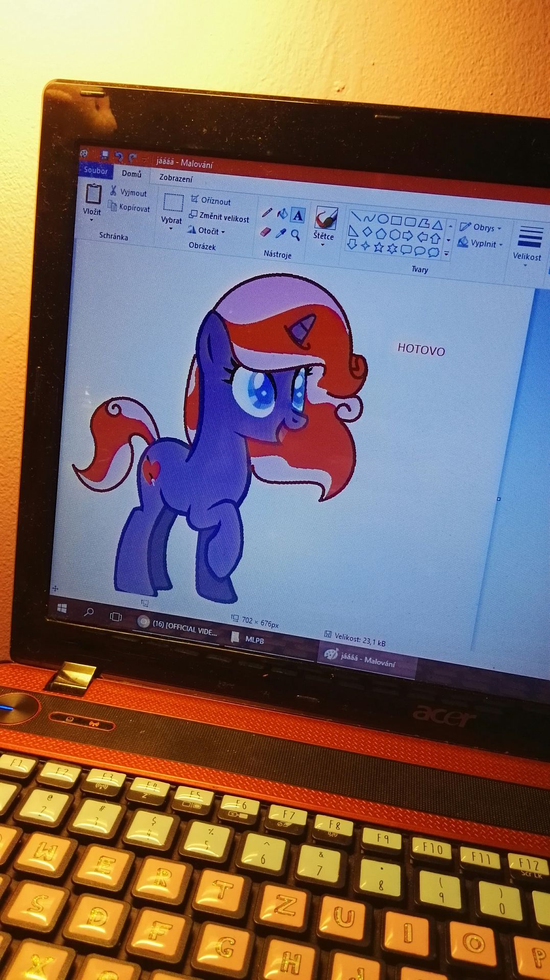Choose the isosceles Triangle shape
Screen dimensions: 550x980
(437, 225)
